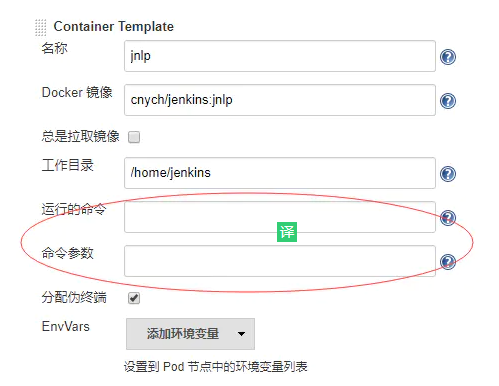Click the 工作目录 field showing /home/jenkins
The height and width of the screenshot is (386, 499).
click(280, 173)
